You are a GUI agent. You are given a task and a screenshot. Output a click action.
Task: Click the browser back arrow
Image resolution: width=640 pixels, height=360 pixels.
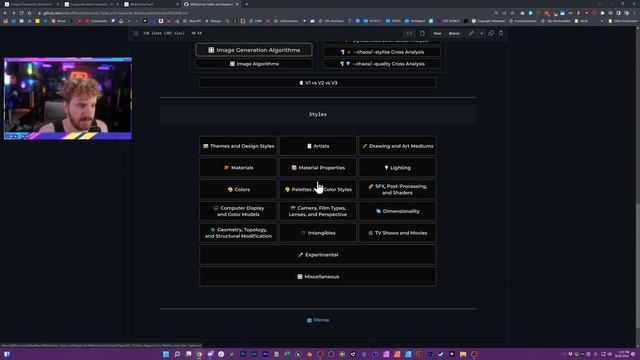point(5,13)
